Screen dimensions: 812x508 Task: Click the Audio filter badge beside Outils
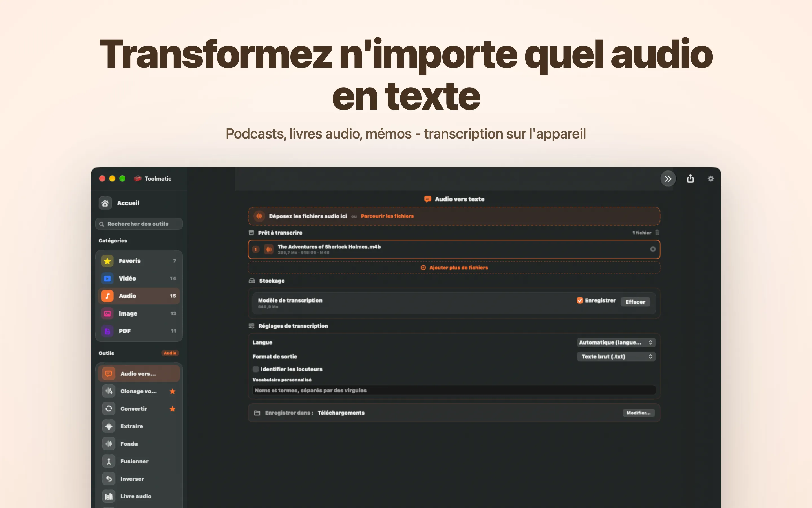coord(170,353)
